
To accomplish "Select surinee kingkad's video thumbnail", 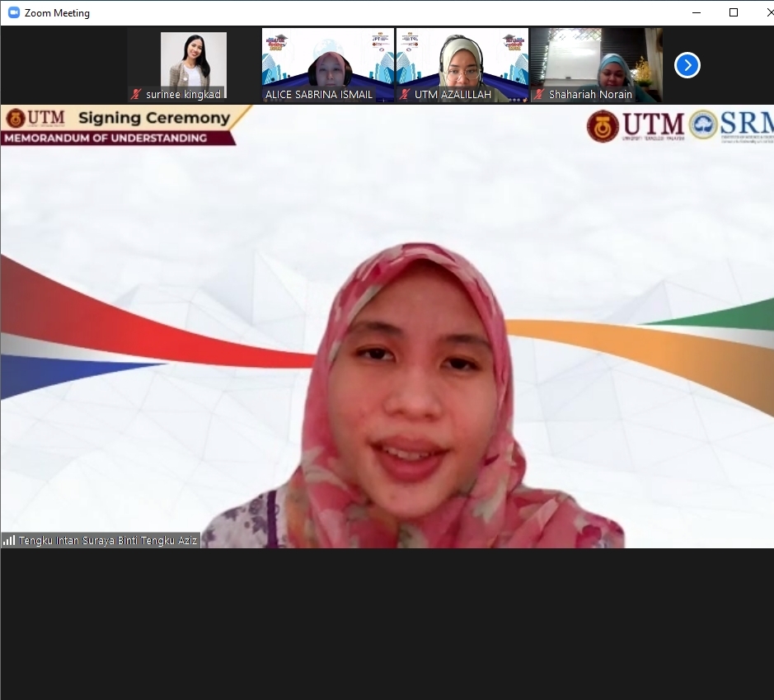I will coord(193,62).
